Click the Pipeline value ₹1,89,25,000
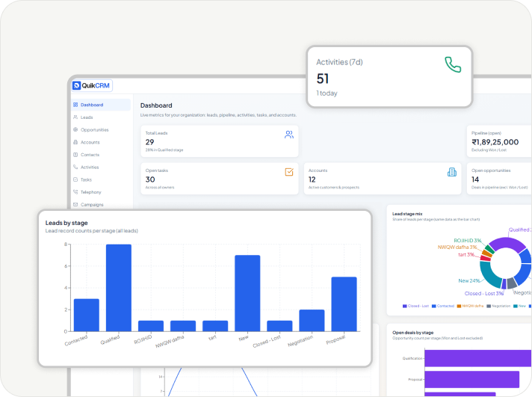532x397 pixels. (x=495, y=142)
